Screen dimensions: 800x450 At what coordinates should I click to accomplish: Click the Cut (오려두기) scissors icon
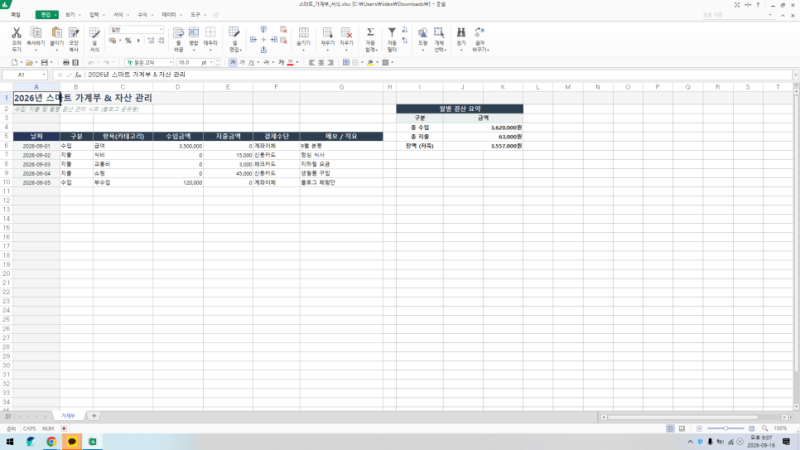point(16,34)
